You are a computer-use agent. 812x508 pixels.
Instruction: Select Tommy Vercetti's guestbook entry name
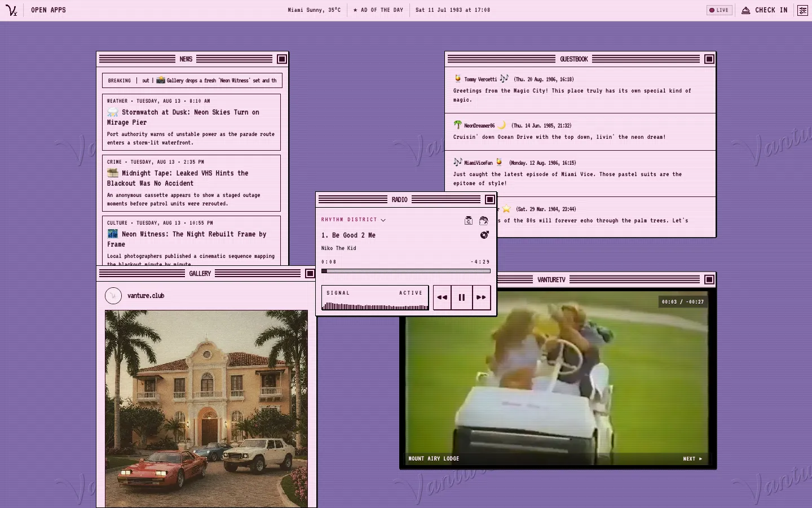[480, 80]
